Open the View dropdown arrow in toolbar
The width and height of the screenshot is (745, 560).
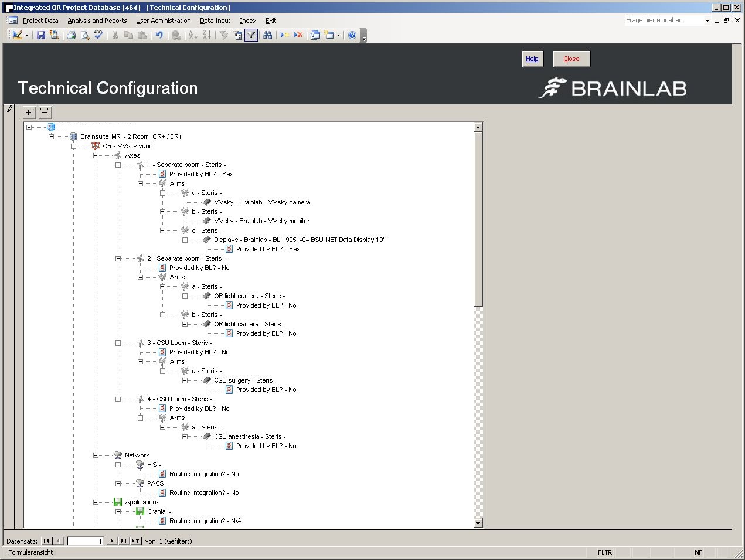(x=27, y=35)
